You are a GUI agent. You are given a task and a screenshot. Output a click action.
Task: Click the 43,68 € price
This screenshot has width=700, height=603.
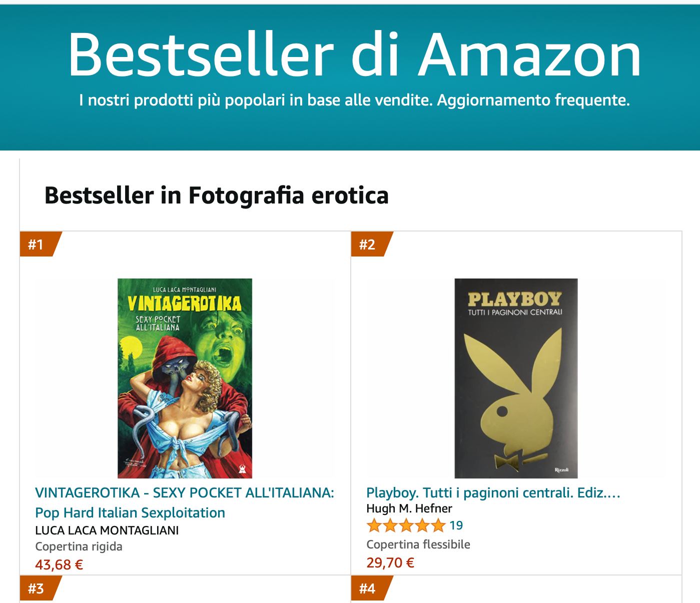(x=59, y=565)
